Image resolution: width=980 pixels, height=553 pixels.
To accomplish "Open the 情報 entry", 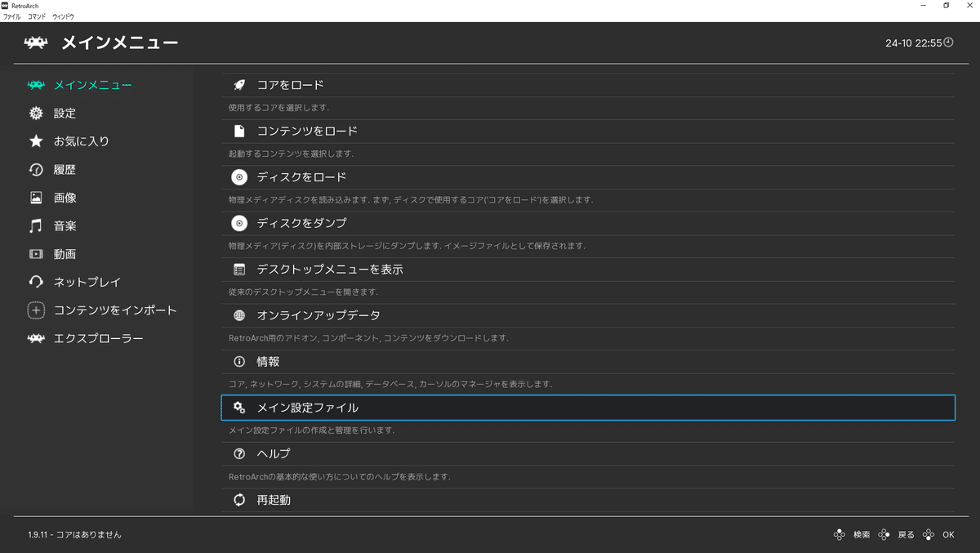I will coord(588,361).
